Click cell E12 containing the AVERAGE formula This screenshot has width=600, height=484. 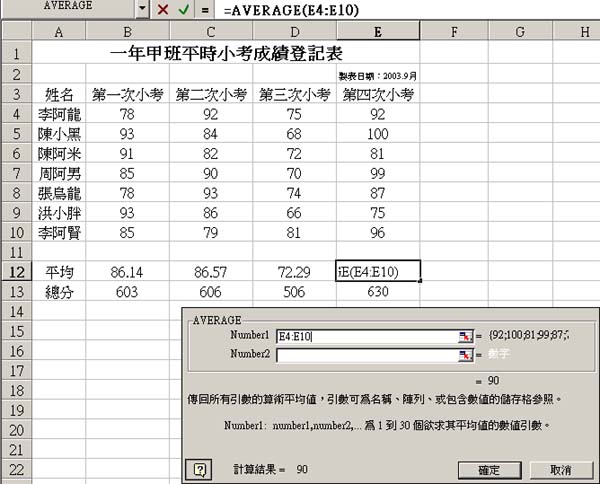coord(377,271)
